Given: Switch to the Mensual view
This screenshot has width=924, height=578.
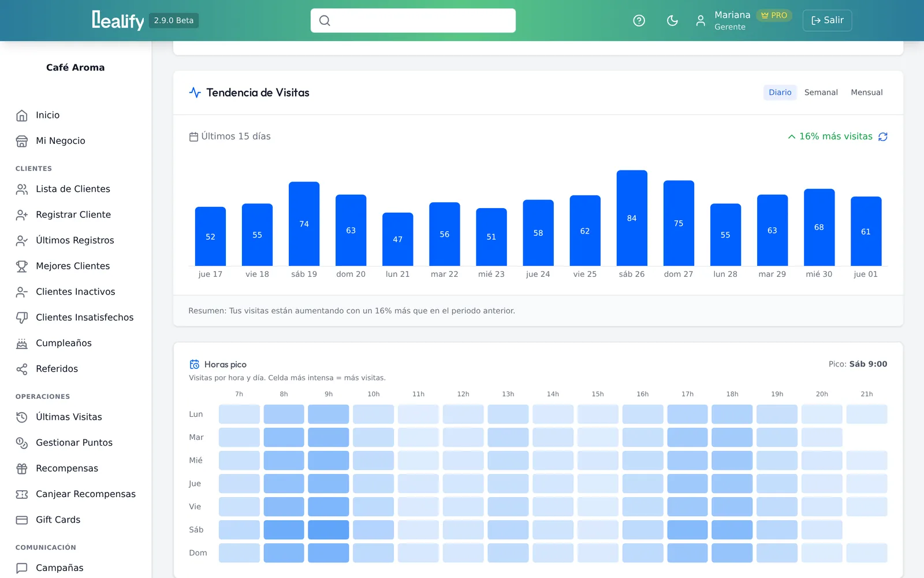Looking at the screenshot, I should click(x=866, y=92).
